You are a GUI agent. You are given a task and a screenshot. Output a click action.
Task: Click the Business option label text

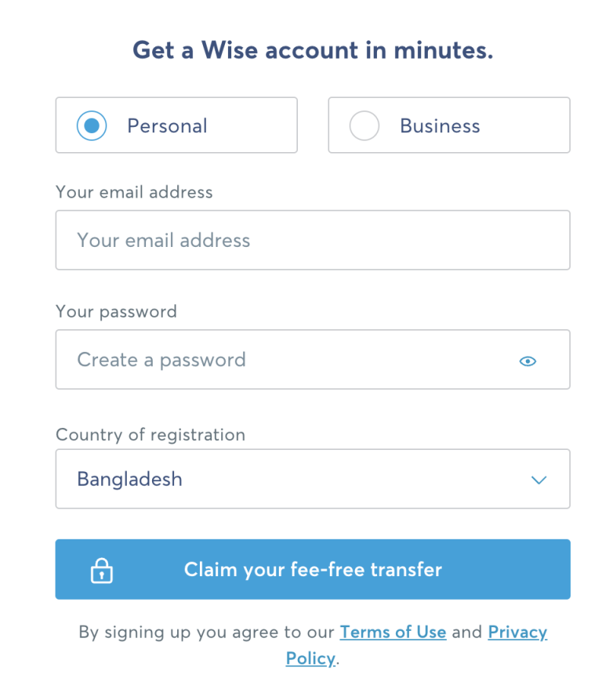(x=440, y=125)
